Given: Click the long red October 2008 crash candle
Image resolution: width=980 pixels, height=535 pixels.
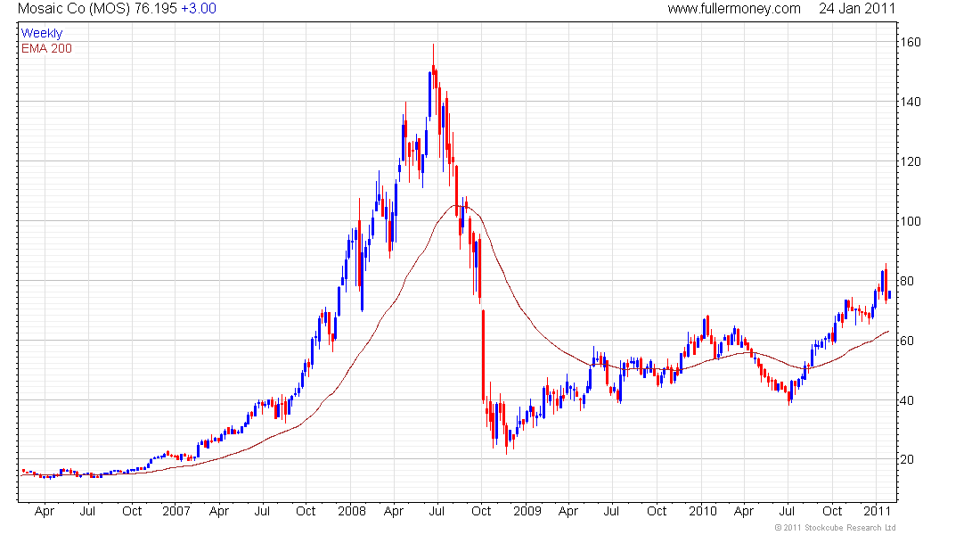Looking at the screenshot, I should 483,356.
